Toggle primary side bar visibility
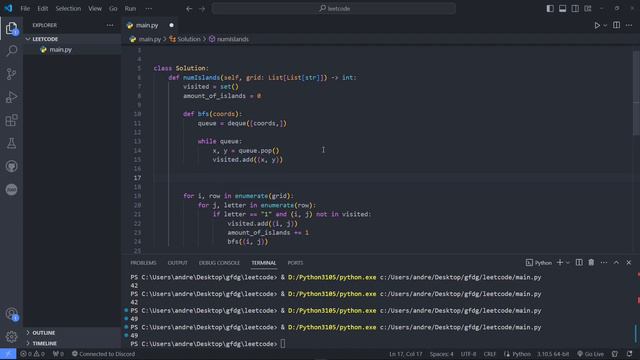Screen dimensions: 640x360 [550, 9]
